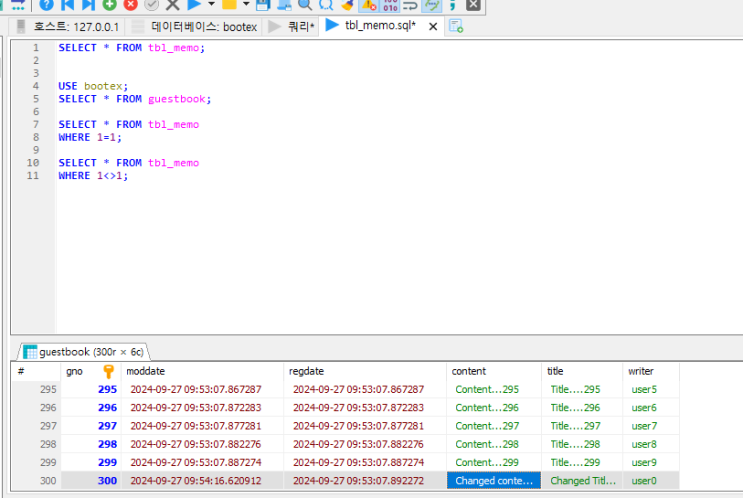
Task: Open find text with magnifier icon
Action: tap(305, 5)
